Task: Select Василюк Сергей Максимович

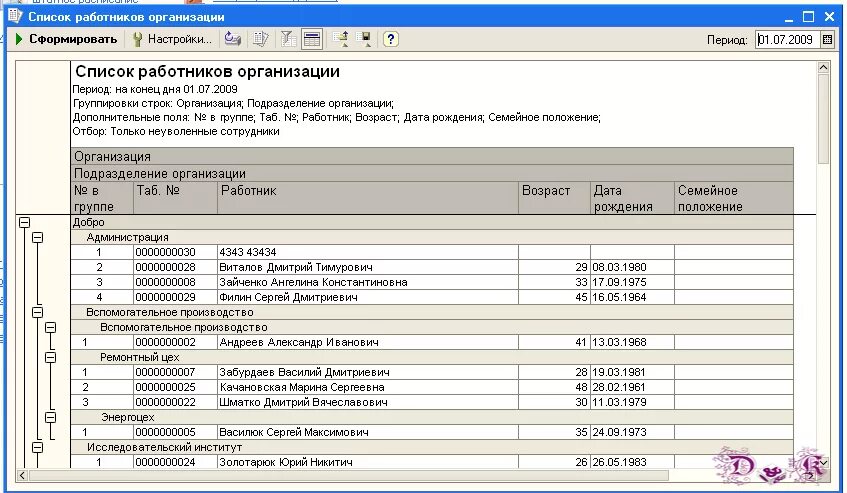Action: click(294, 432)
